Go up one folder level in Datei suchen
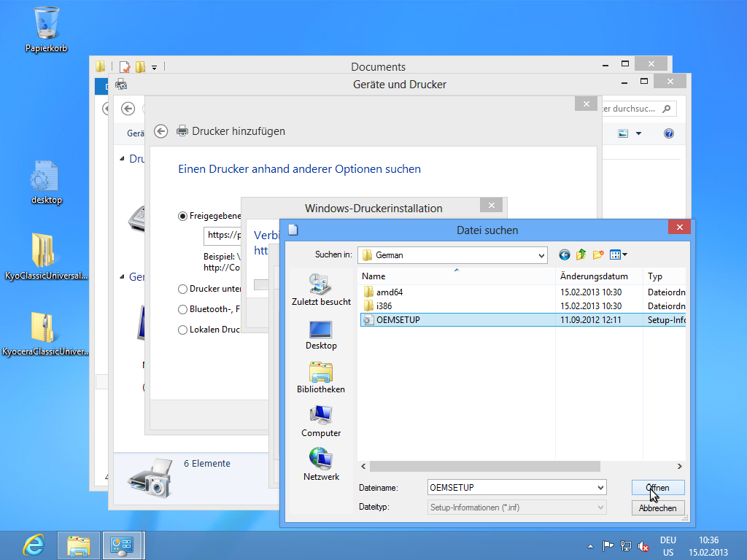Image resolution: width=747 pixels, height=560 pixels. pyautogui.click(x=581, y=254)
